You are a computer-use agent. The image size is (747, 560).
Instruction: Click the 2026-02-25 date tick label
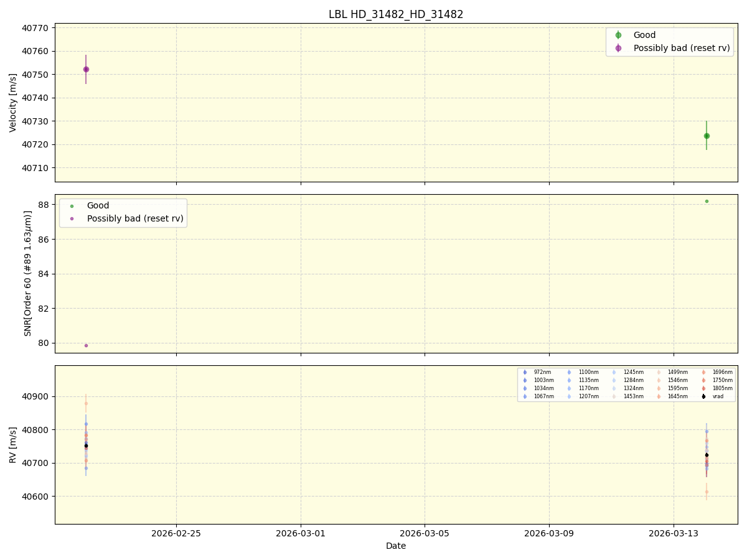(x=176, y=533)
